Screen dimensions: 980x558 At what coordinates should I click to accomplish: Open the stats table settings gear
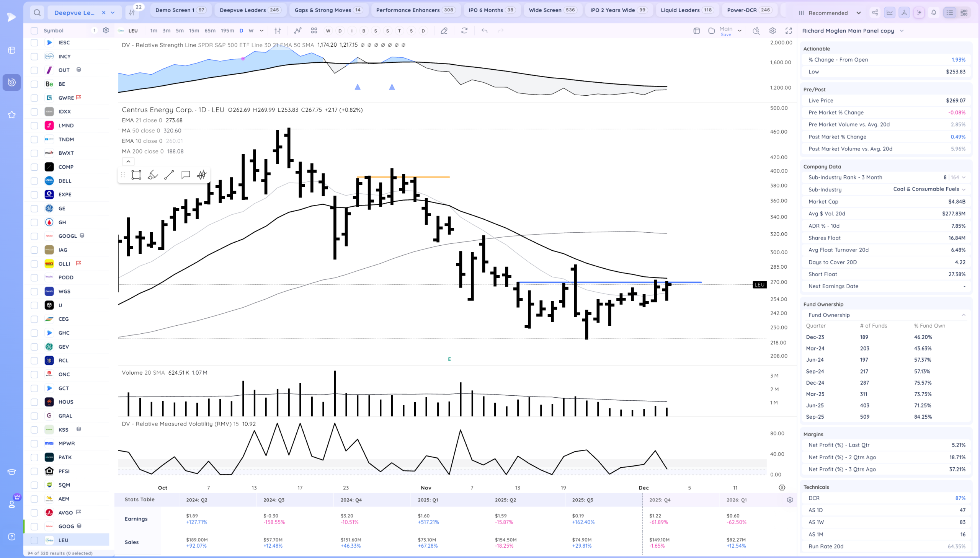pyautogui.click(x=789, y=500)
